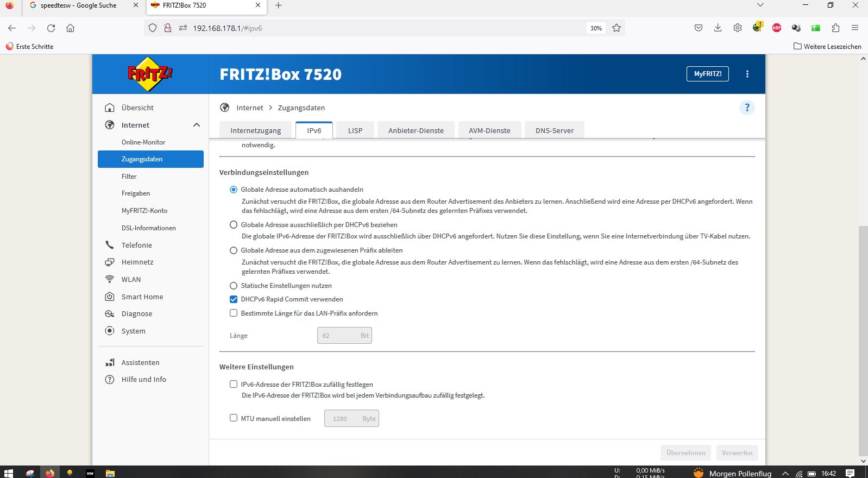Select 'Globale Adresse automatisch aushandeln' radio option

point(234,190)
